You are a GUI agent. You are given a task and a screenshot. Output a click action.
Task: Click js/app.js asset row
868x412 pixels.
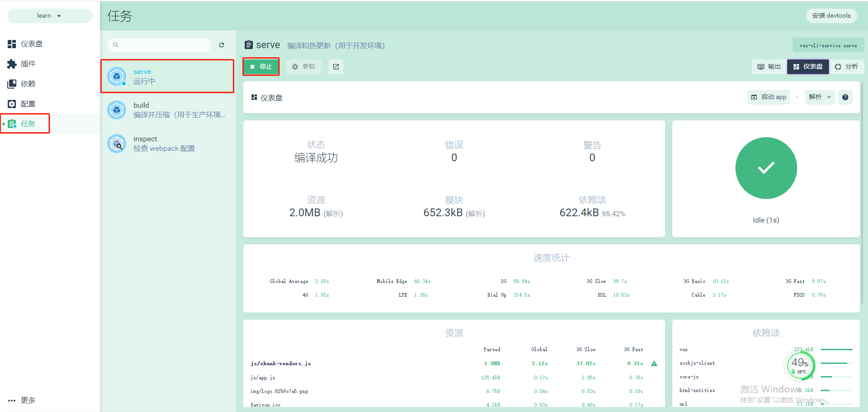(454, 377)
